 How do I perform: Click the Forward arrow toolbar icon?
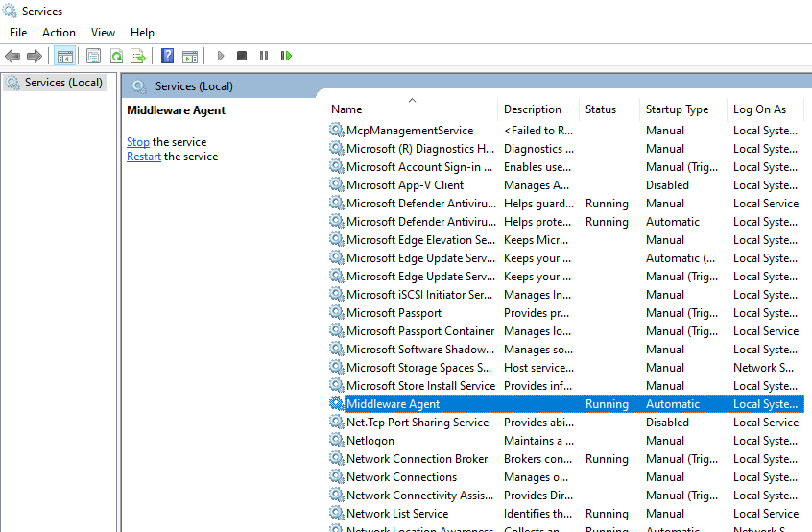tap(35, 56)
